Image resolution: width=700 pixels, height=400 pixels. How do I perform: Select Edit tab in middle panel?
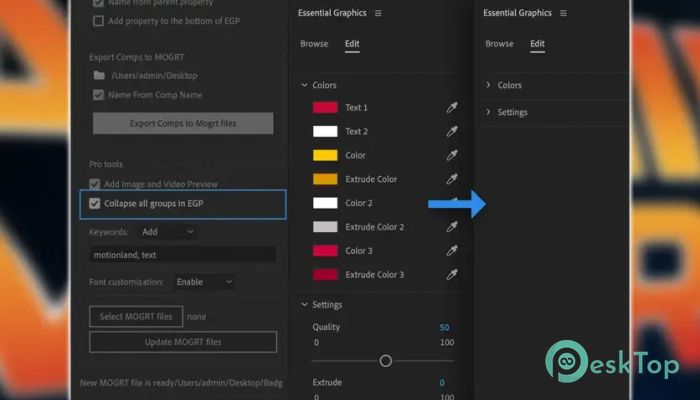click(x=352, y=44)
